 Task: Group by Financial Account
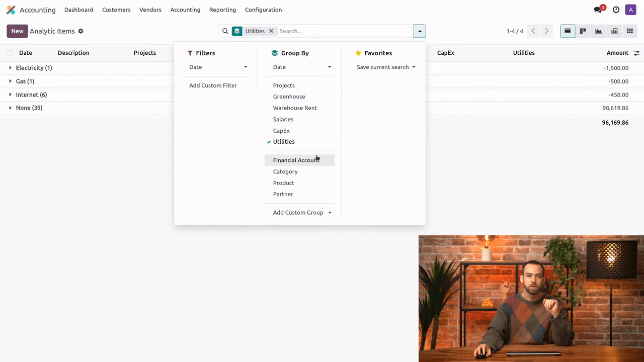pyautogui.click(x=296, y=160)
